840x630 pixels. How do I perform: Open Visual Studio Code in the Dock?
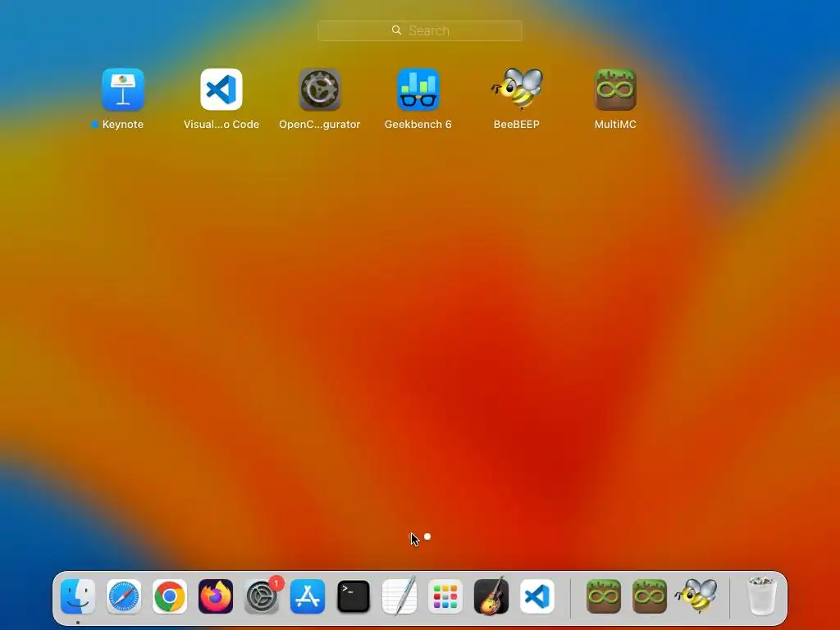tap(537, 596)
